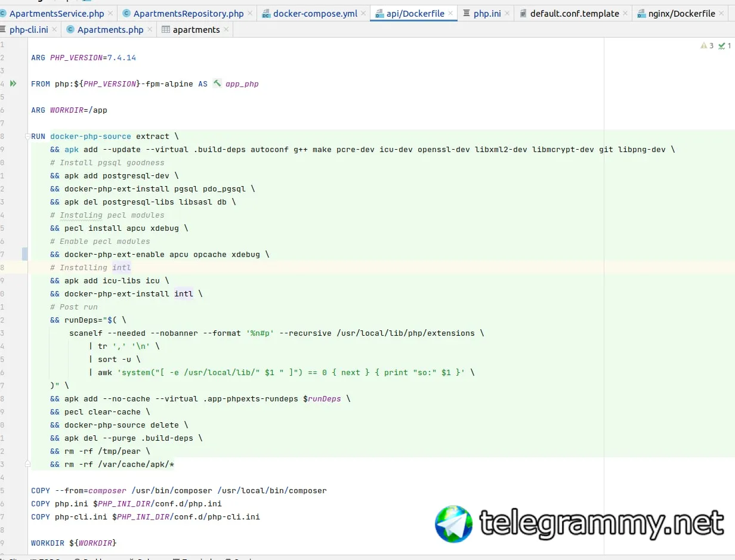
Task: Click the hammer build icon before app_php
Action: click(217, 83)
